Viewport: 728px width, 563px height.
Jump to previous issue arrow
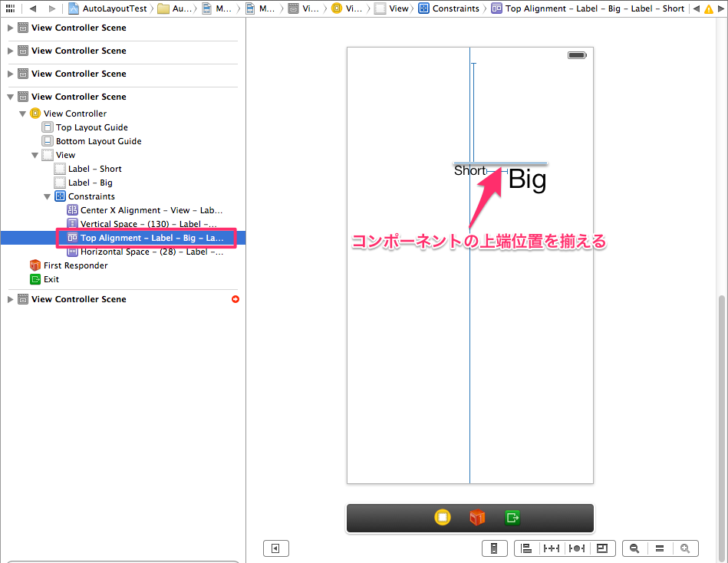pos(696,8)
